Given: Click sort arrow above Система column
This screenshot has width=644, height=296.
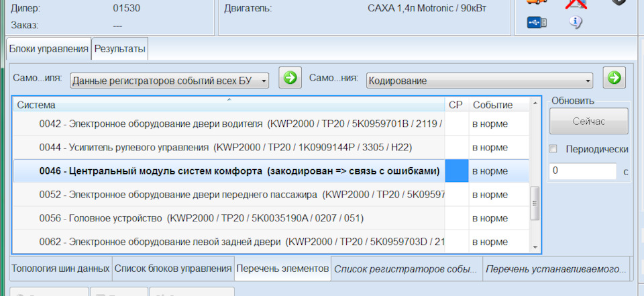Looking at the screenshot, I should 229,99.
